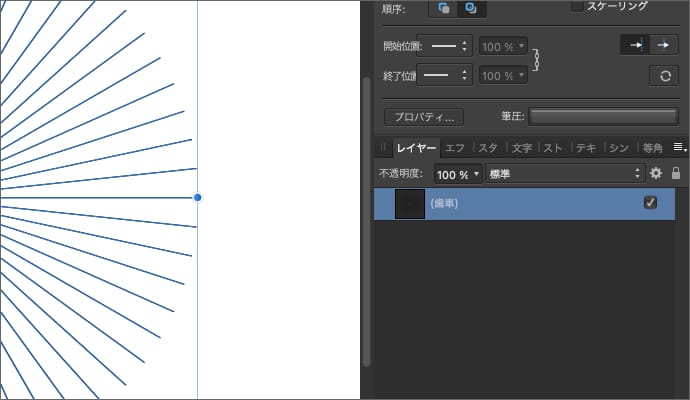The width and height of the screenshot is (690, 400).
Task: Click the first 順序 stroke order icon
Action: pos(444,8)
